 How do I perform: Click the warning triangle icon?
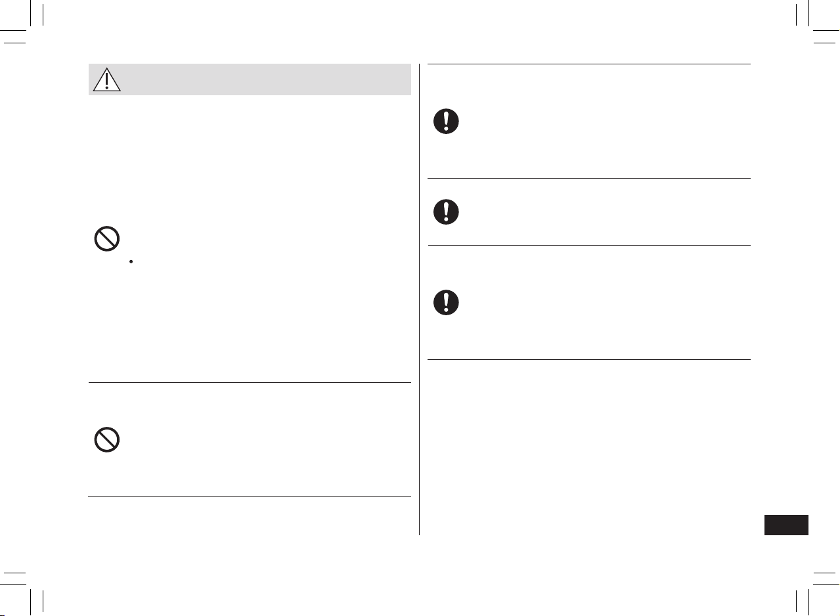[x=106, y=79]
